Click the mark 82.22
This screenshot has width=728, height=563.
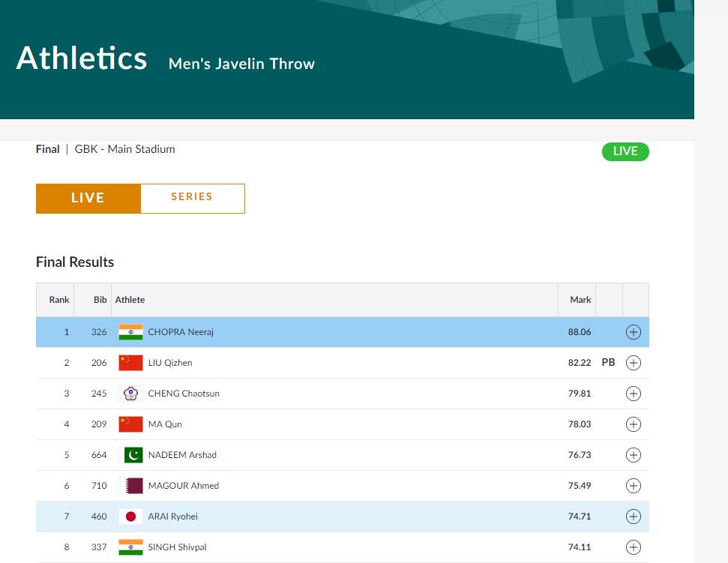580,363
